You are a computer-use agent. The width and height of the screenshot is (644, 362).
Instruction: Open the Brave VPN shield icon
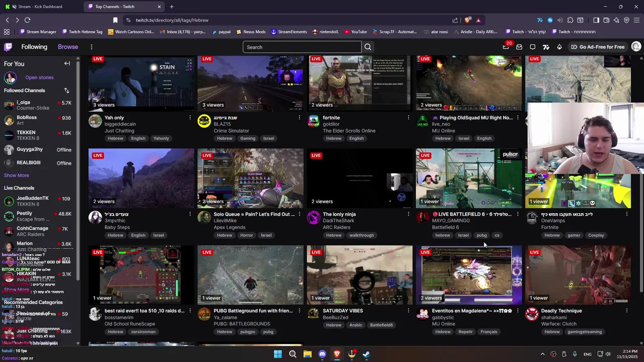[x=626, y=20]
